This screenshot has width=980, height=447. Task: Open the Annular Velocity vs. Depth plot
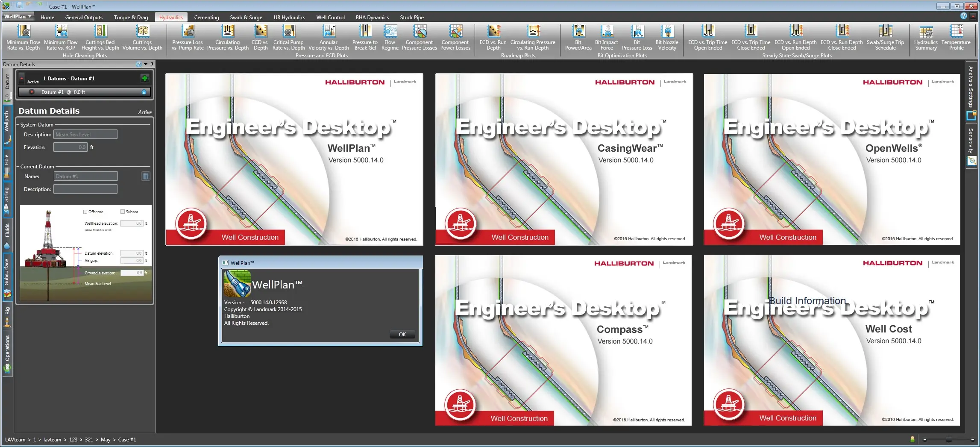click(x=329, y=38)
